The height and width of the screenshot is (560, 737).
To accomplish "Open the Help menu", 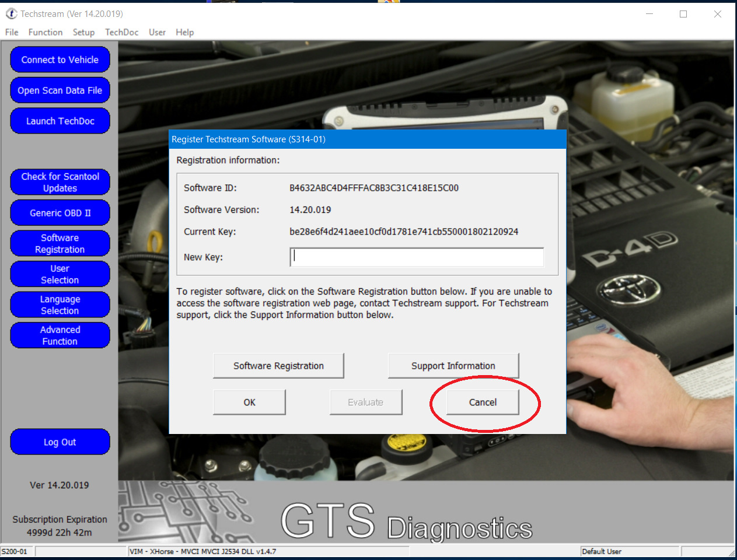I will click(x=184, y=32).
